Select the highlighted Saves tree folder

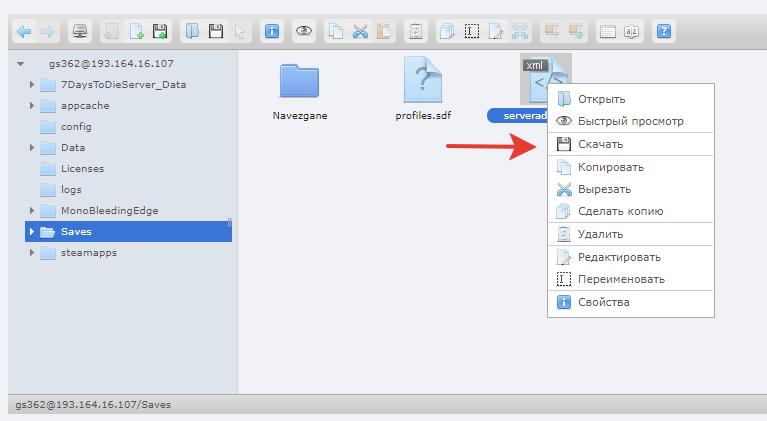click(x=128, y=232)
